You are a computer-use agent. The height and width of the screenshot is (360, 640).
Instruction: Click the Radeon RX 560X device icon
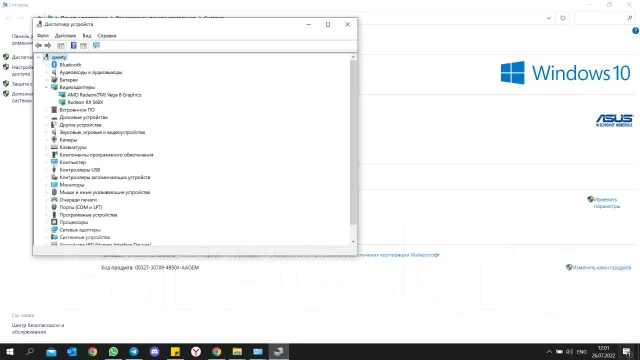coord(62,102)
